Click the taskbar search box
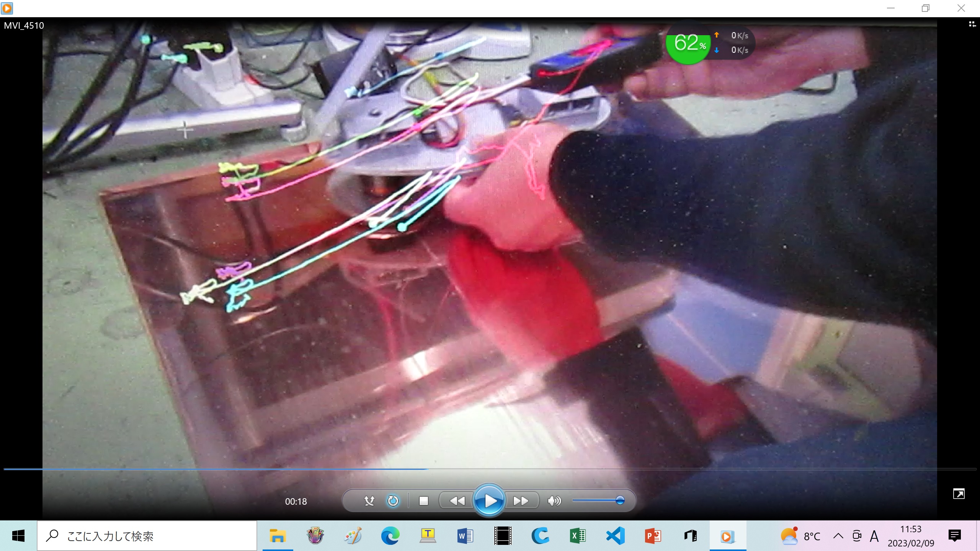The image size is (980, 551). (147, 536)
